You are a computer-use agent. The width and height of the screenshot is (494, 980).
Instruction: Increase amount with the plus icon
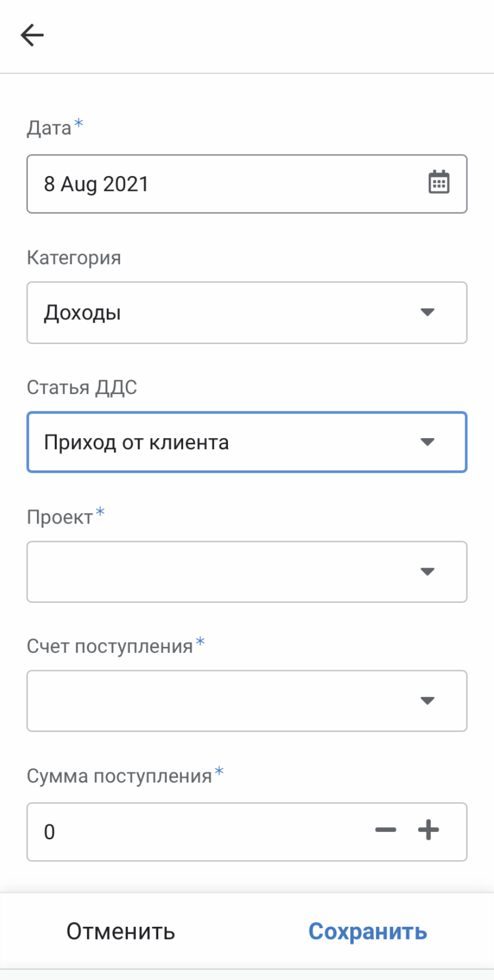click(x=428, y=830)
